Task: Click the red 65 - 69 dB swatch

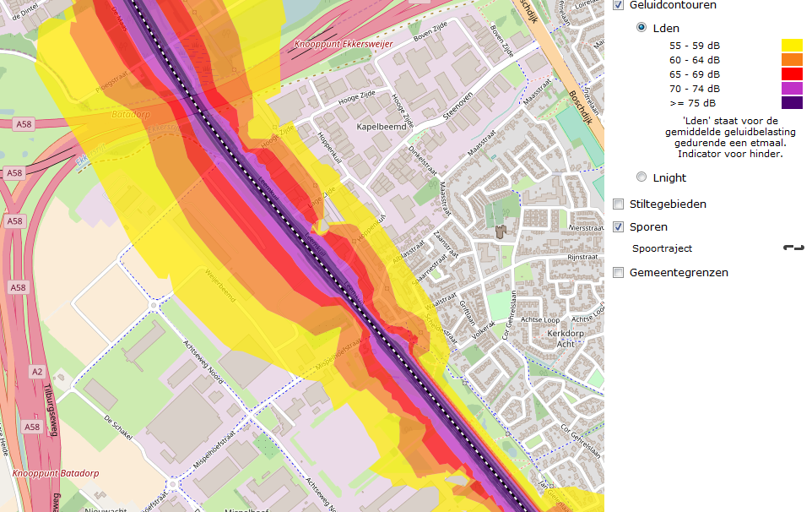Action: (792, 74)
